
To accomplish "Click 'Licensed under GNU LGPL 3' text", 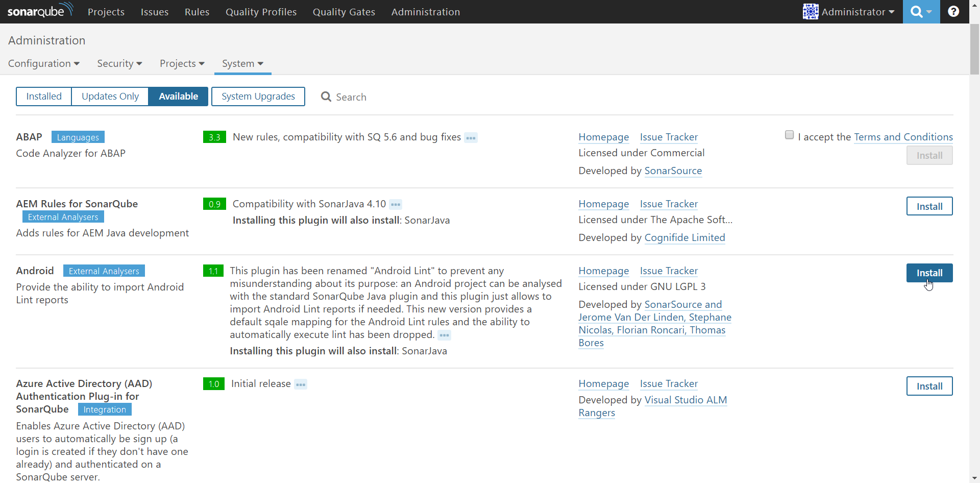I will (x=642, y=286).
